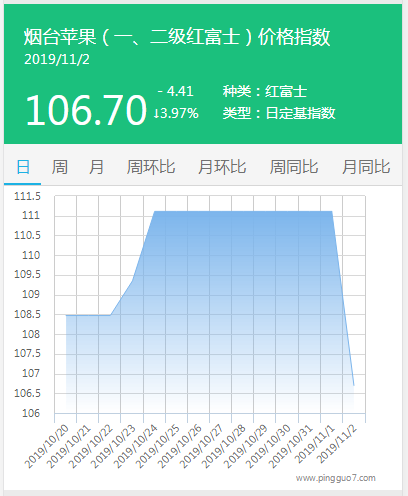Open the 周同比 tab
The width and height of the screenshot is (408, 496).
294,167
